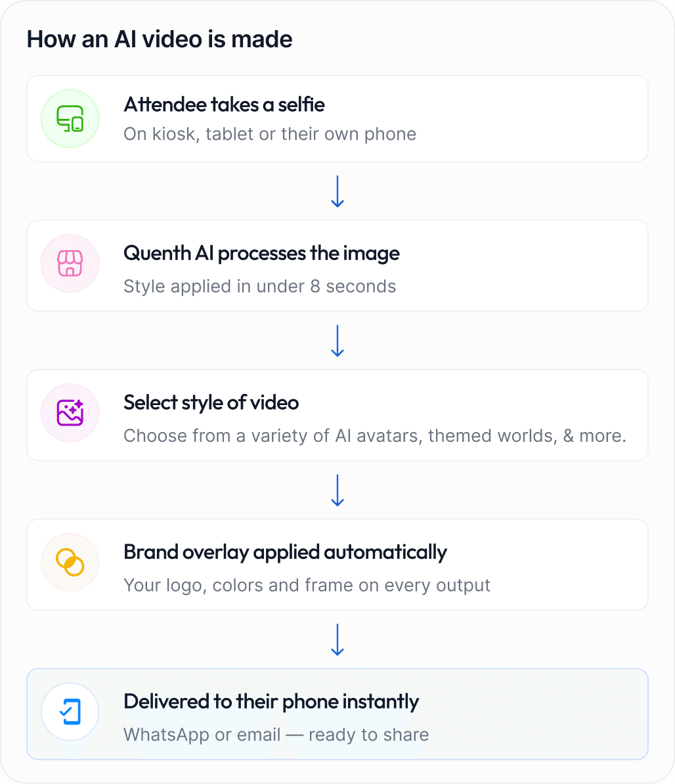Click arrow below Attendee takes a selfie
Image resolution: width=675 pixels, height=784 pixels.
337,191
